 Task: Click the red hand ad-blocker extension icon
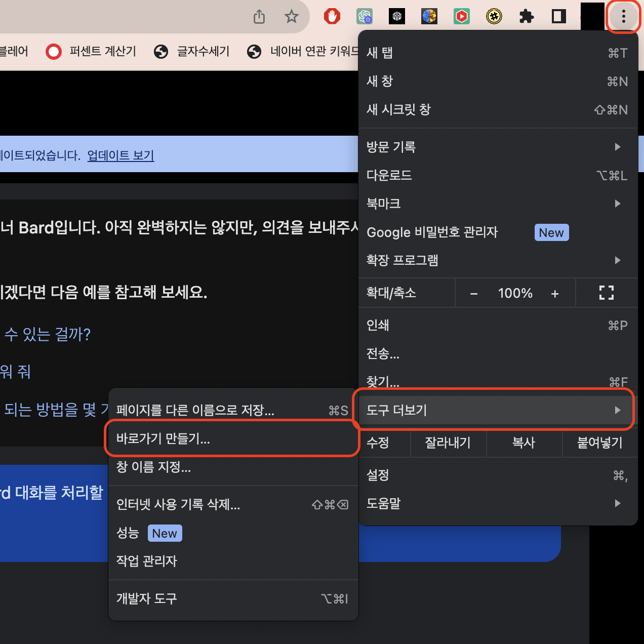(332, 16)
